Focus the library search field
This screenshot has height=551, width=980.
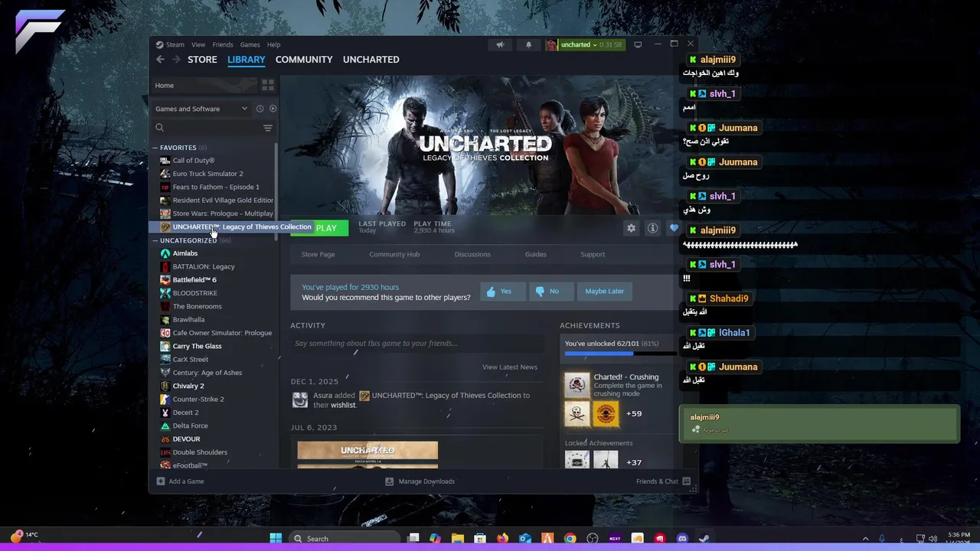click(207, 128)
